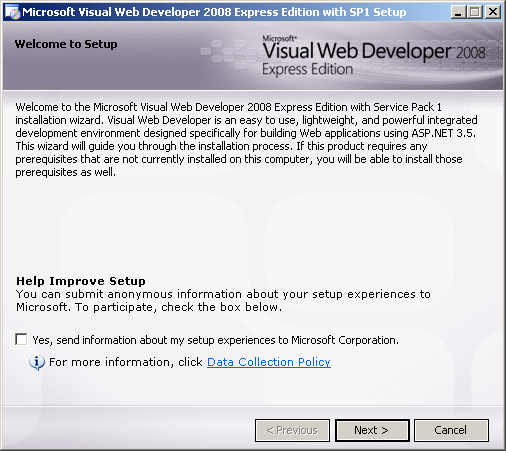The width and height of the screenshot is (506, 451).
Task: Click the disabled < Previous button
Action: (292, 430)
